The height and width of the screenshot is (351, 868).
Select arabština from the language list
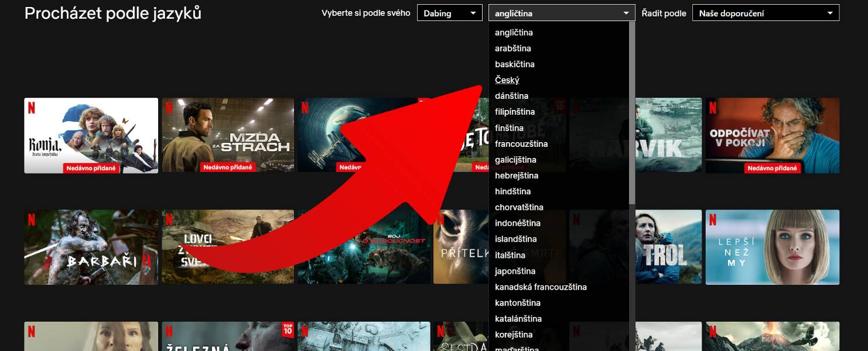coord(513,49)
